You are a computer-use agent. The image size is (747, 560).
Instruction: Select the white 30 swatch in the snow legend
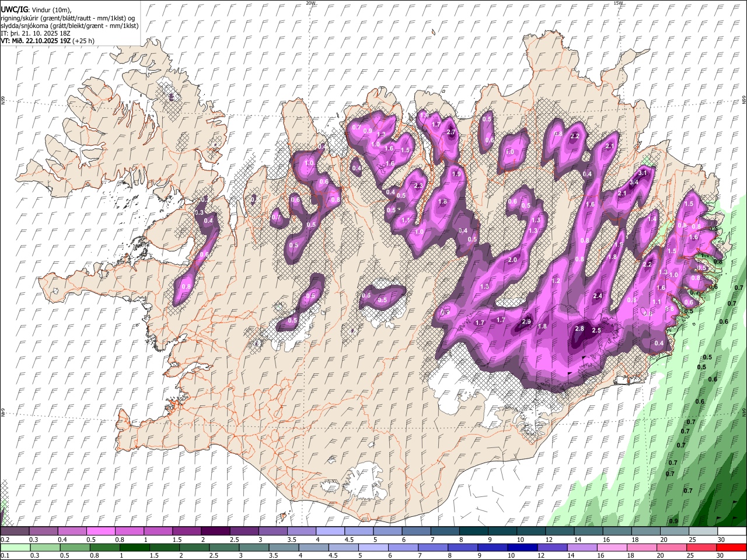click(732, 531)
